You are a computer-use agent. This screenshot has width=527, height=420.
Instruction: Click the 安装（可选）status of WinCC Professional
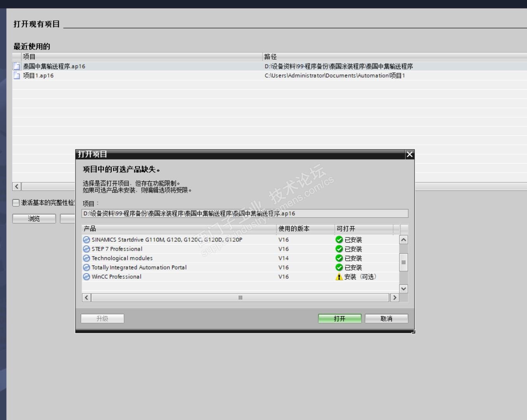tap(360, 277)
